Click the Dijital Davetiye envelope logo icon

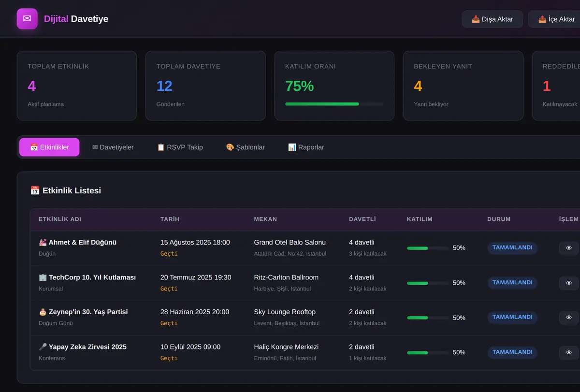click(x=27, y=19)
